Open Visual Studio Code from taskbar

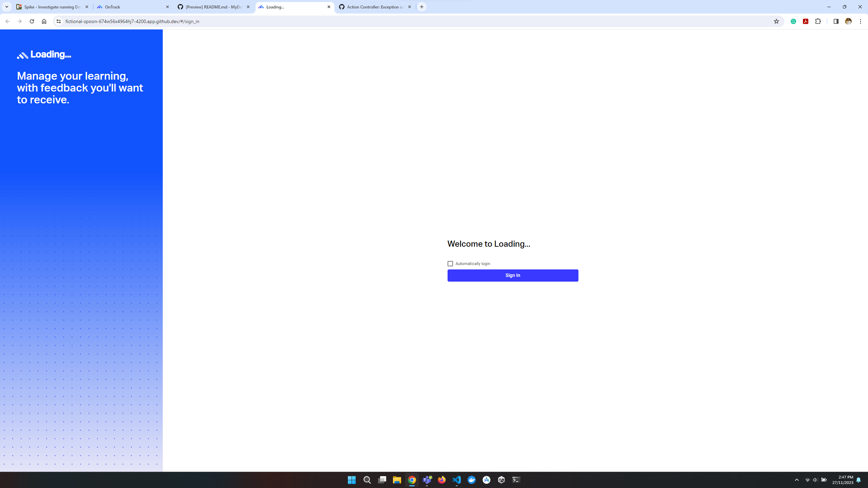(457, 480)
